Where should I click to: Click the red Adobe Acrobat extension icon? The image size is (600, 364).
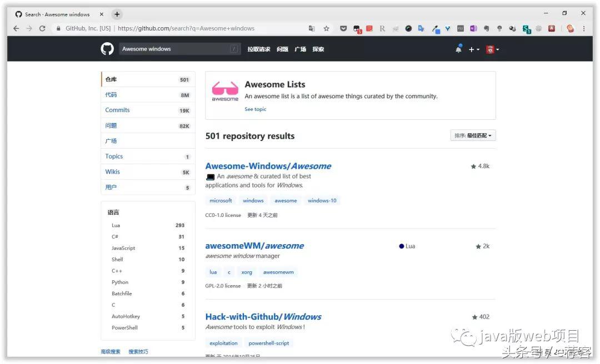[x=552, y=28]
